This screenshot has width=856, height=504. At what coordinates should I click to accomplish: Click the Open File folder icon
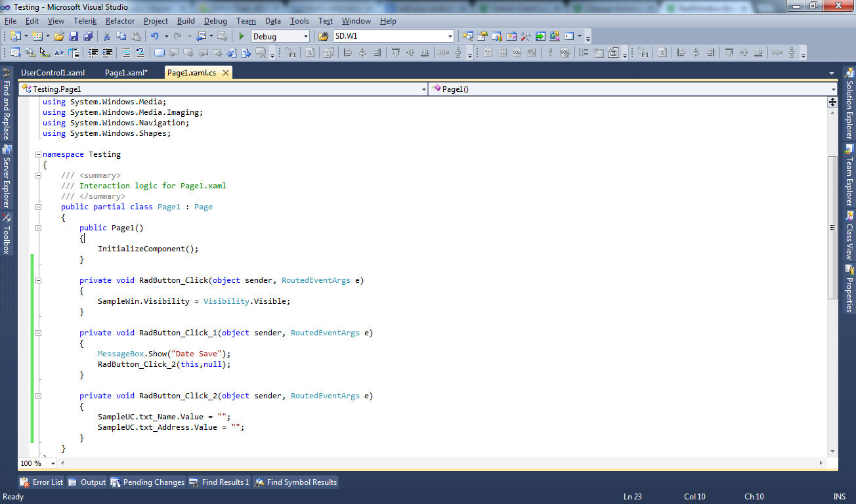point(59,36)
